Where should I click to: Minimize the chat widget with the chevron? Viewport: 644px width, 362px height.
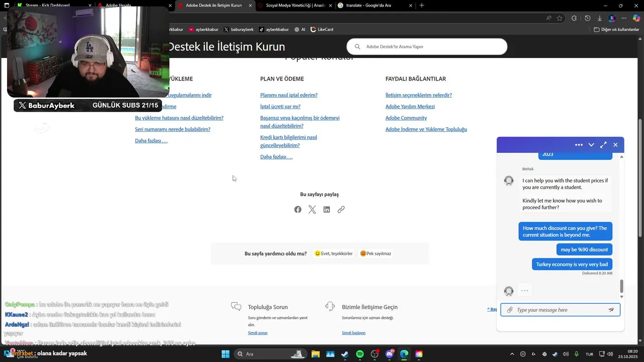(x=591, y=145)
